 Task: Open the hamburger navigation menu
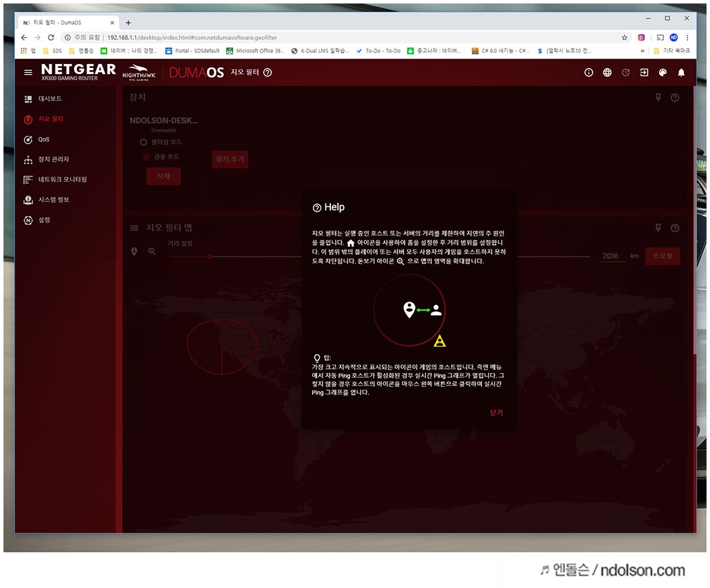point(28,73)
